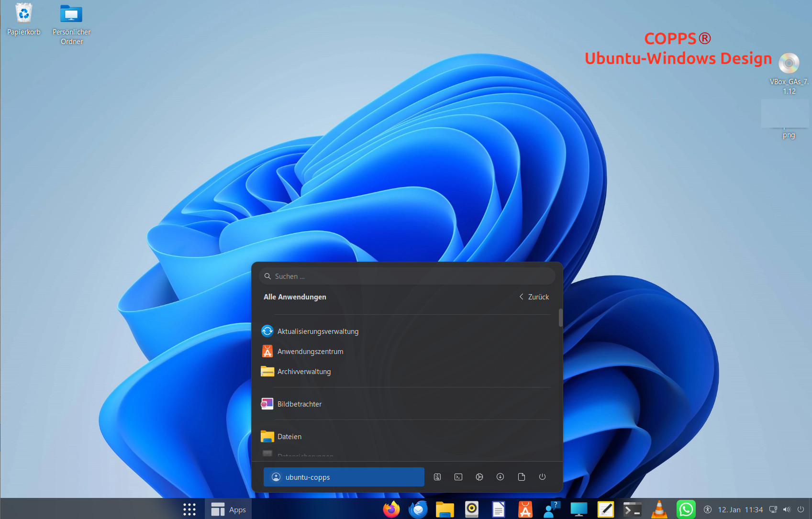
Task: Launch Aktualisierungsverwaltung from the app list
Action: pos(318,331)
